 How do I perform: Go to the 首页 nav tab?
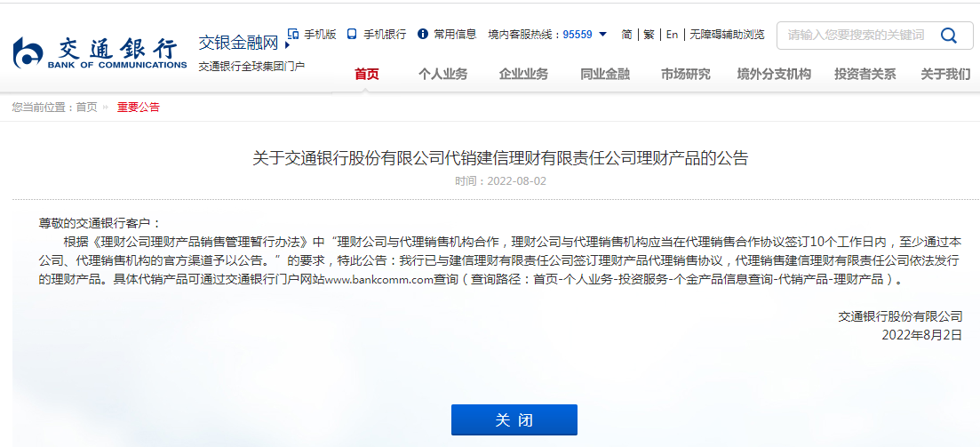(x=367, y=74)
